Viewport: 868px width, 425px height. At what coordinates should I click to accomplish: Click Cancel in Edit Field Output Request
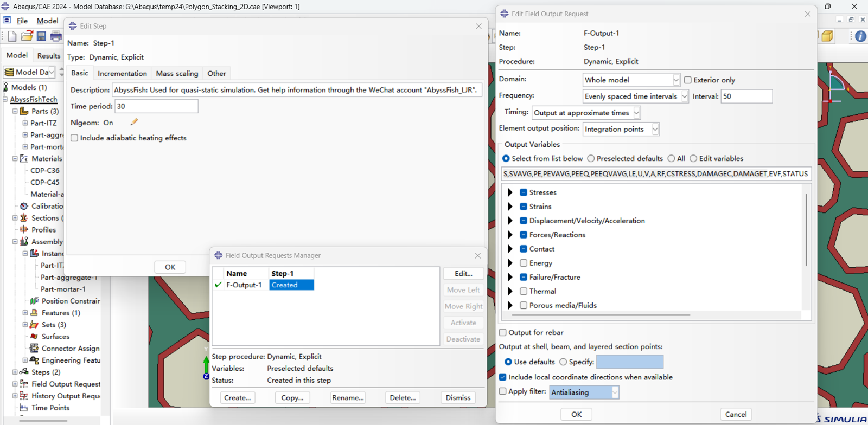(736, 414)
